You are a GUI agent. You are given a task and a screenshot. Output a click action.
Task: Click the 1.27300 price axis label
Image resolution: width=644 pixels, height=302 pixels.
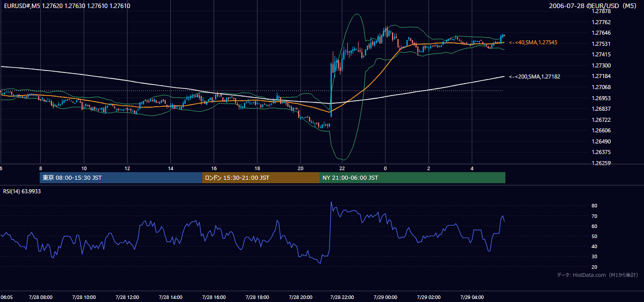[x=601, y=66]
